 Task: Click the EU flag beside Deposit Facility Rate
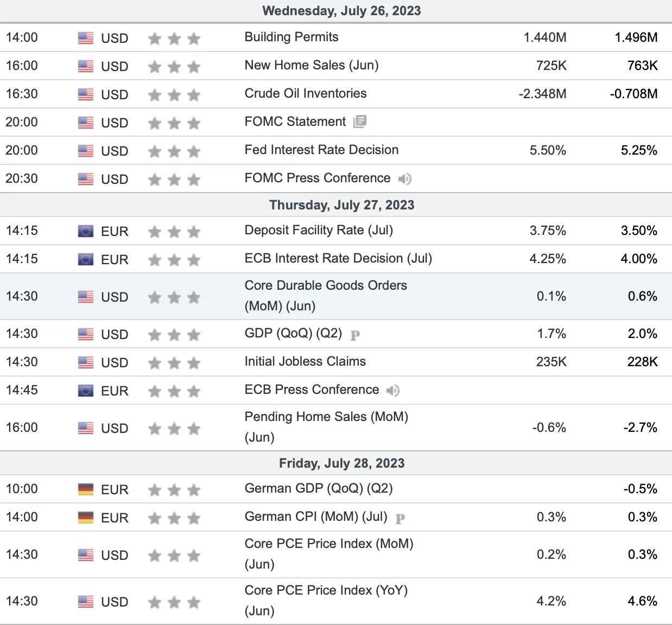86,232
